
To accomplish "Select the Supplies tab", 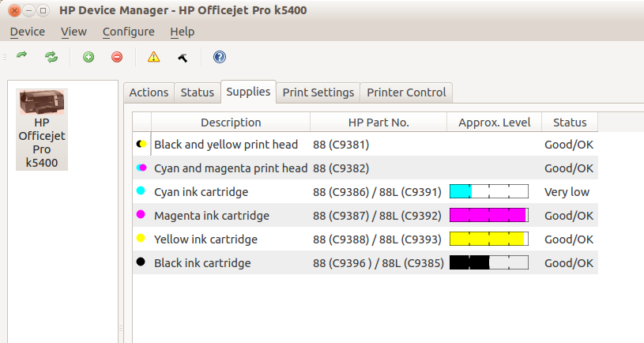I will point(248,92).
